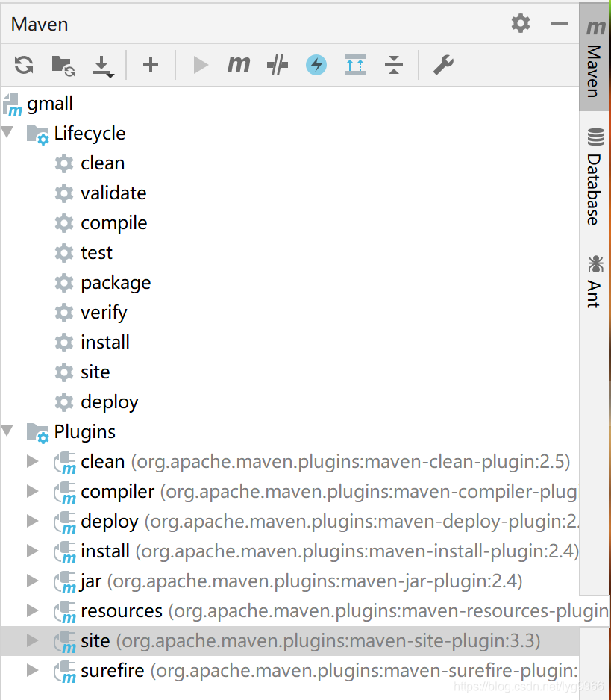Select lifecycle phase package
The height and width of the screenshot is (700, 611).
pyautogui.click(x=116, y=283)
